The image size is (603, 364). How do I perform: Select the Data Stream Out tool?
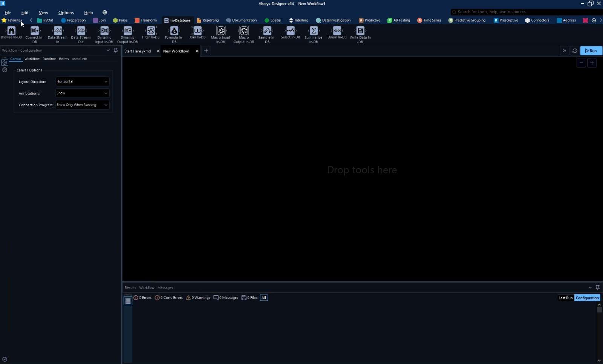point(81,35)
